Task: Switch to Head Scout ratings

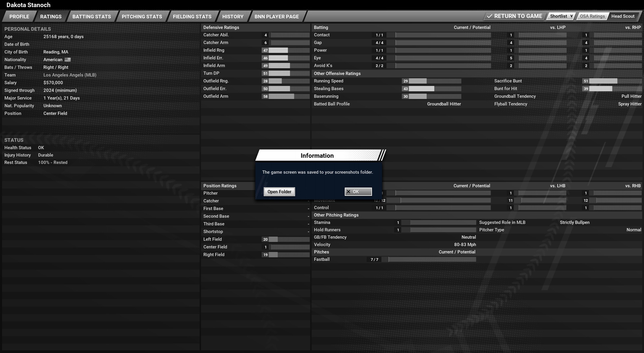Action: coord(623,16)
